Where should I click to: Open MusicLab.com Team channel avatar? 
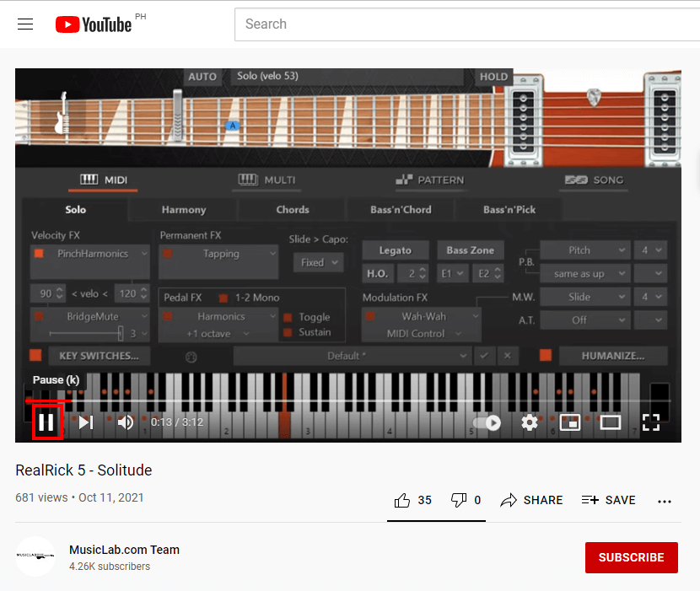pos(35,556)
